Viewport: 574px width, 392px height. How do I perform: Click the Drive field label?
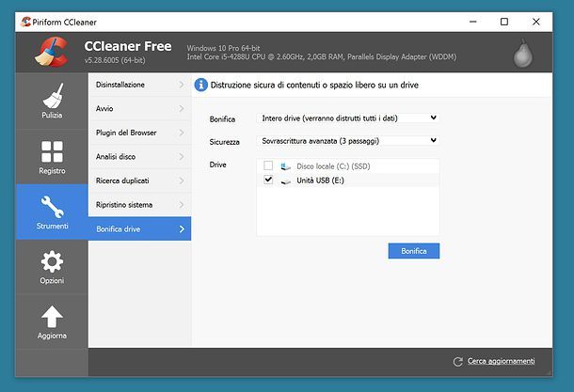tap(217, 165)
